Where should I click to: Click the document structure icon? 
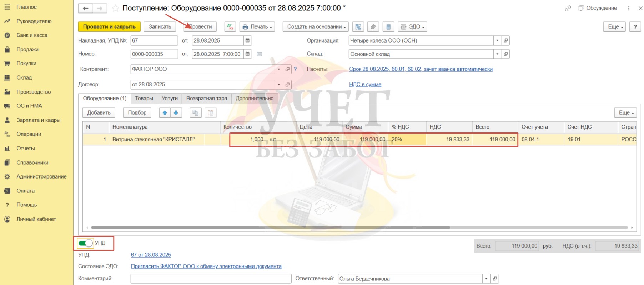[x=358, y=27]
